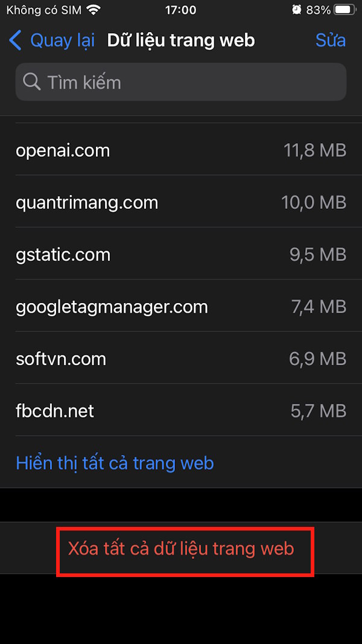Tap 'Sửa' to edit the website list
This screenshot has height=644, width=362.
point(330,40)
